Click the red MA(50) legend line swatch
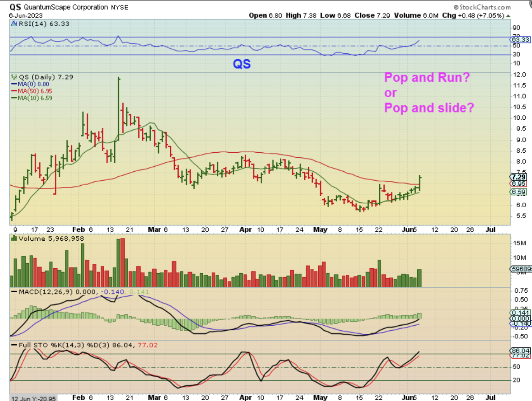Viewport: 532px width, 401px height. tap(13, 91)
